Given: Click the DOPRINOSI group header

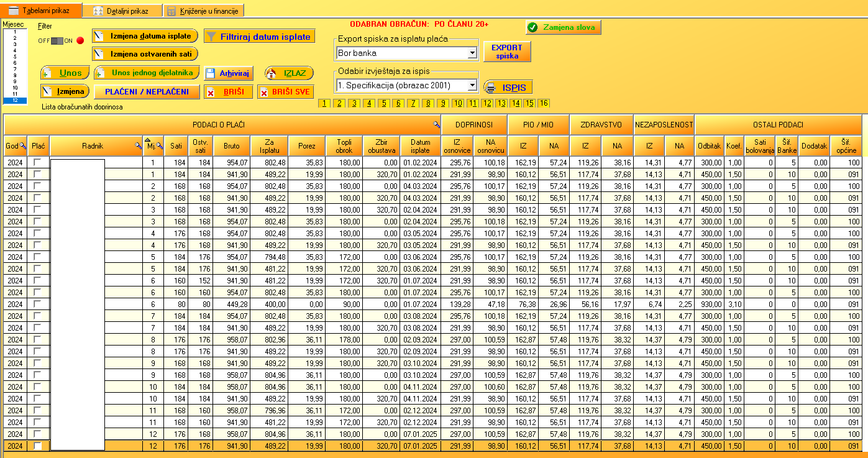Looking at the screenshot, I should pyautogui.click(x=473, y=125).
